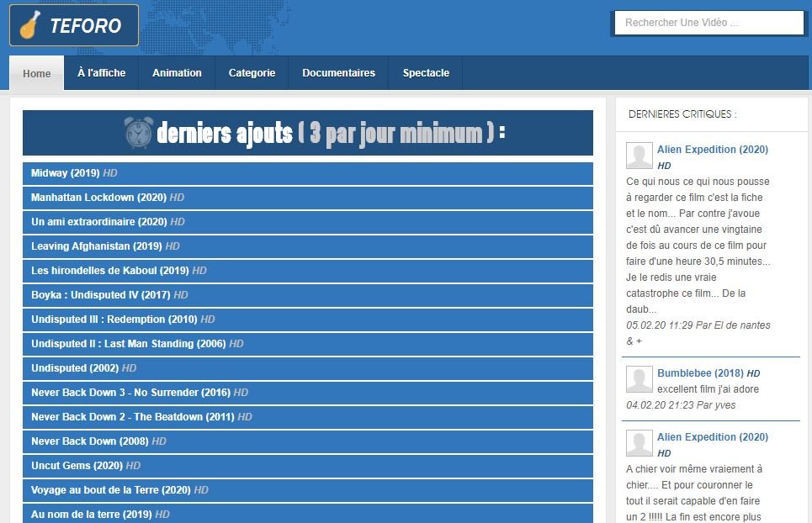Click the '& +' read more text

click(x=634, y=341)
